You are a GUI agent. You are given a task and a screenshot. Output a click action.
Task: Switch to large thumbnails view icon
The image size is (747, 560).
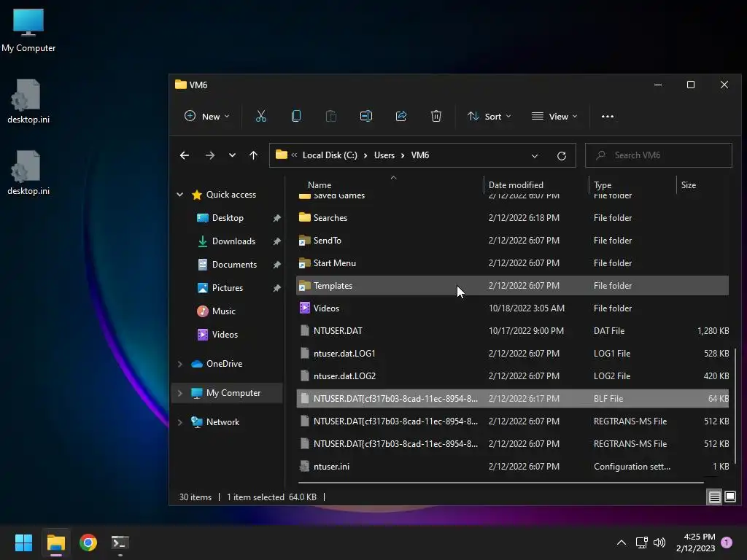(x=730, y=497)
